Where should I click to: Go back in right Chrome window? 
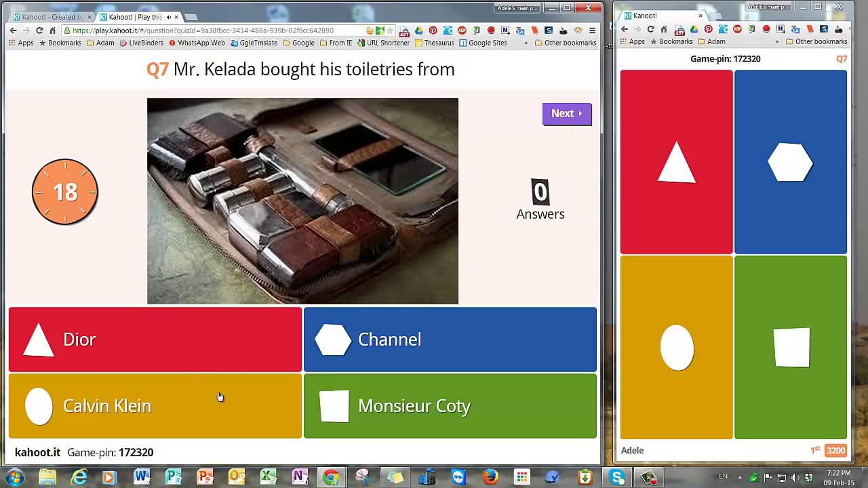coord(625,29)
